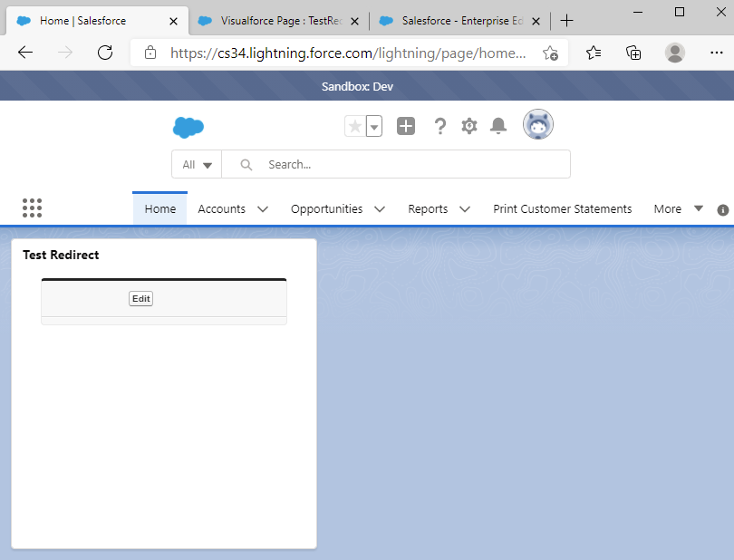Click the Favorites star icon

click(355, 127)
